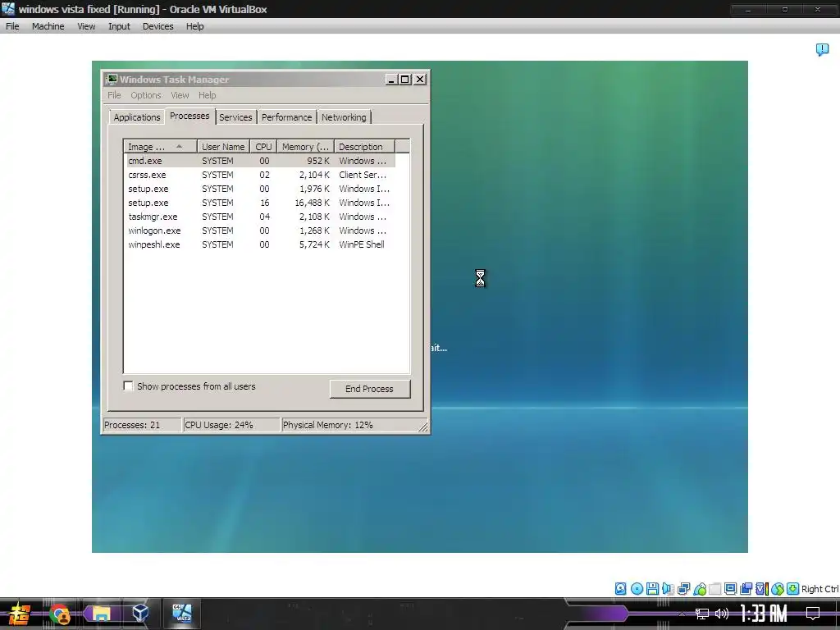Open VirtualBox Input menu

coord(119,26)
